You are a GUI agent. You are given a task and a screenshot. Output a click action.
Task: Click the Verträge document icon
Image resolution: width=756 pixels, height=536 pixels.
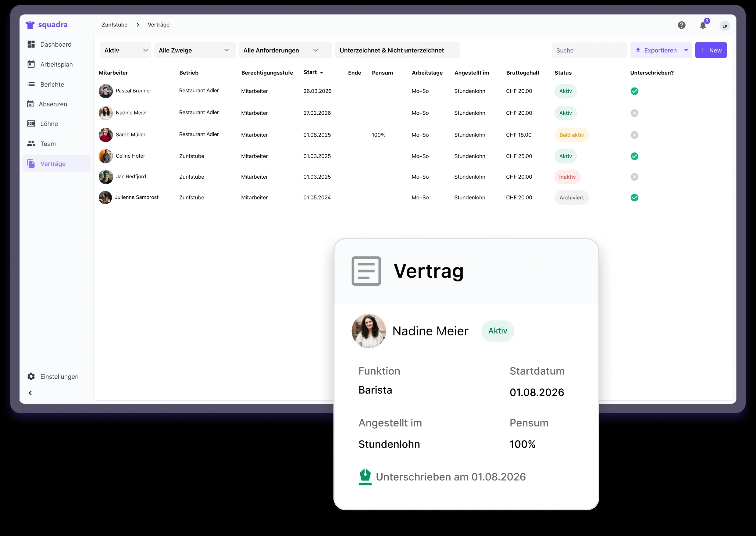[31, 163]
